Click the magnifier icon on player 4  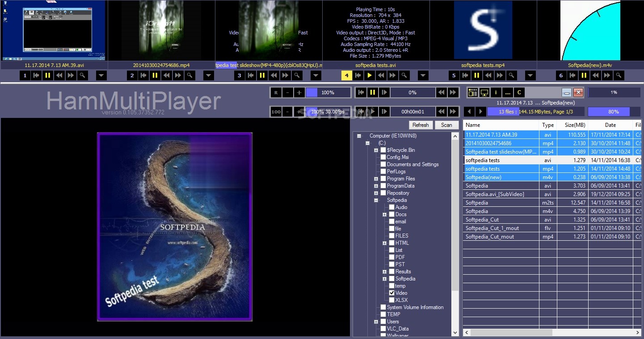404,75
